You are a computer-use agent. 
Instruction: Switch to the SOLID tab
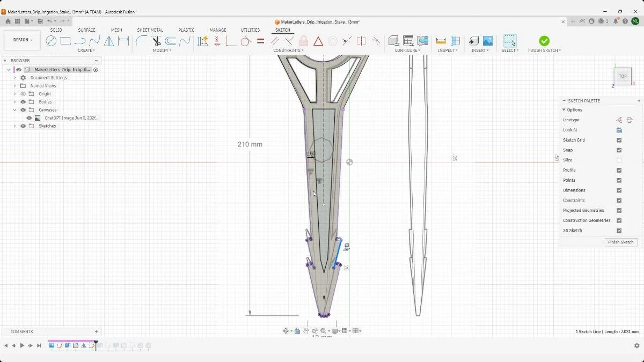pyautogui.click(x=56, y=30)
